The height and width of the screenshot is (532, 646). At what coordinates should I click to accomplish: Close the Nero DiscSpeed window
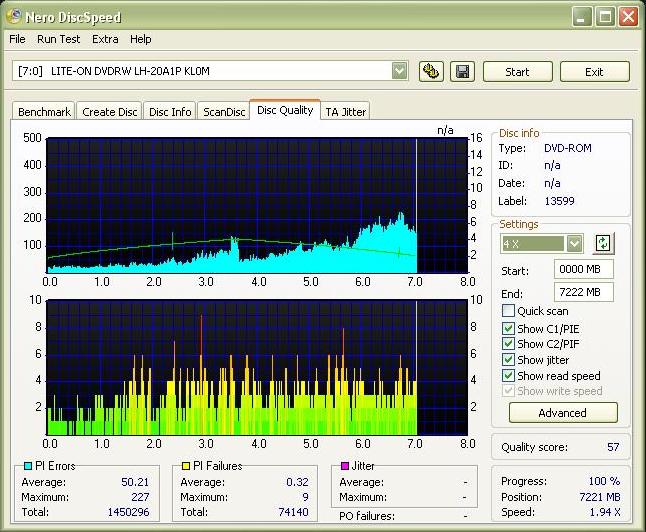[x=628, y=17]
